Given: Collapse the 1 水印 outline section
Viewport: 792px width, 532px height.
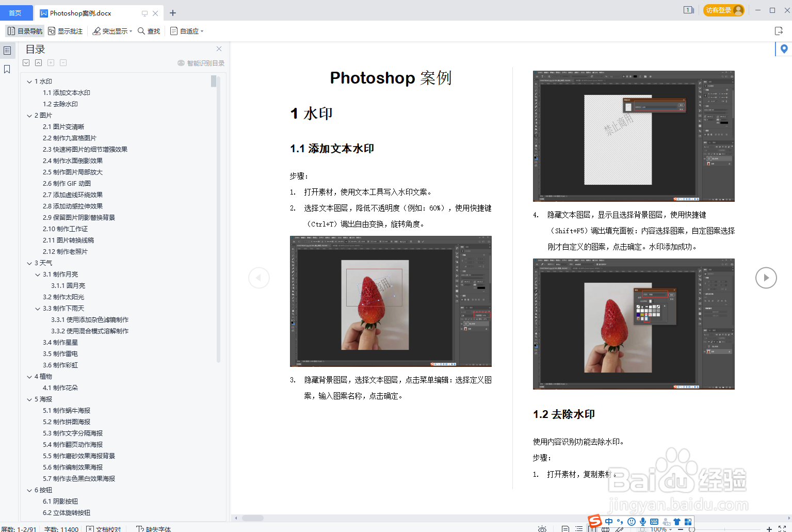Looking at the screenshot, I should click(x=29, y=82).
